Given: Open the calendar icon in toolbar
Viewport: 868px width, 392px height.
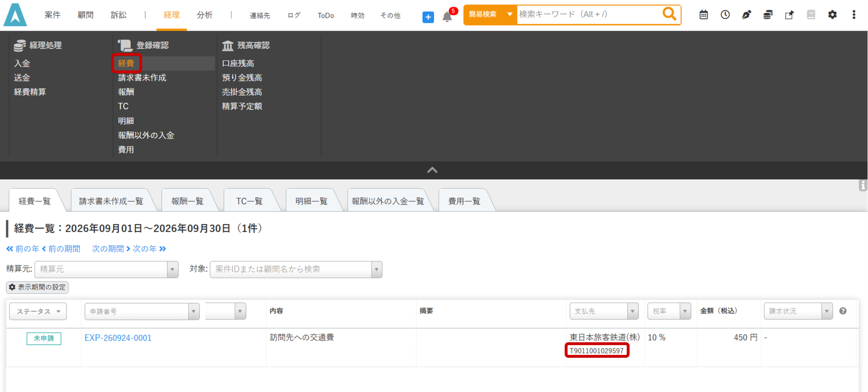Looking at the screenshot, I should [x=704, y=15].
